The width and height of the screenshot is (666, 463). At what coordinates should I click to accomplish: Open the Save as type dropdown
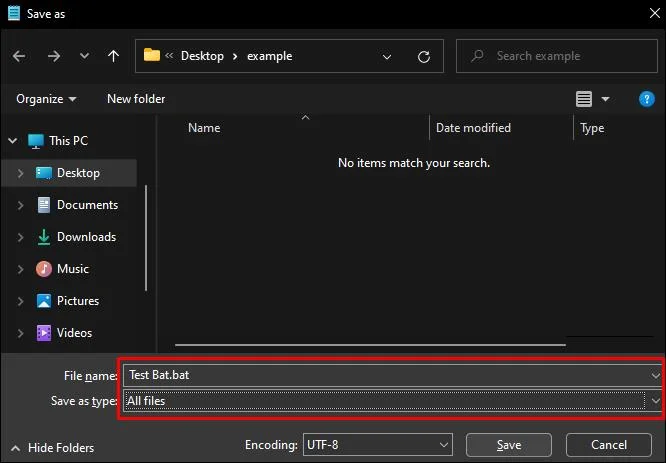[392, 401]
